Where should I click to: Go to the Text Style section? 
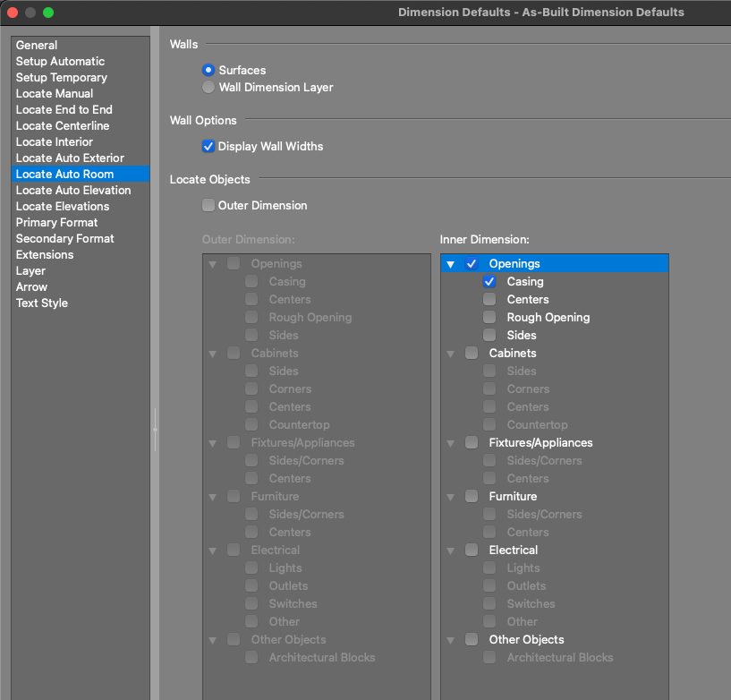41,303
